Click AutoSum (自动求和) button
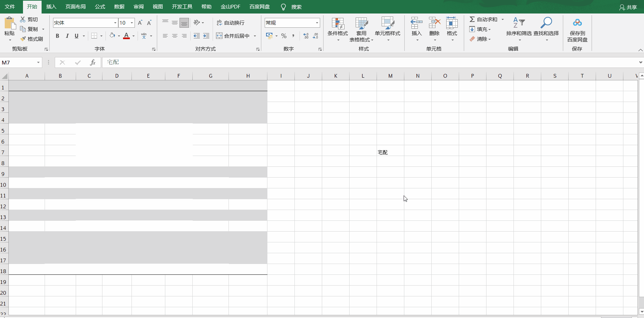 484,19
